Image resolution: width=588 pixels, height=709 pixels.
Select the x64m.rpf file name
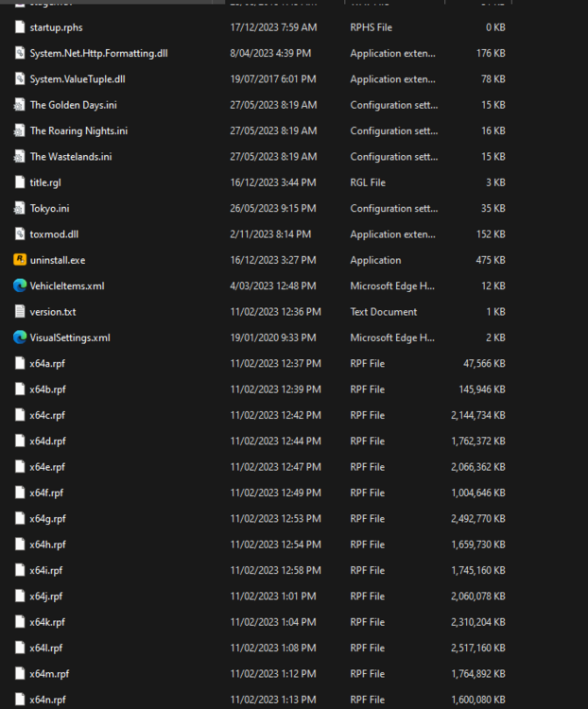click(49, 674)
